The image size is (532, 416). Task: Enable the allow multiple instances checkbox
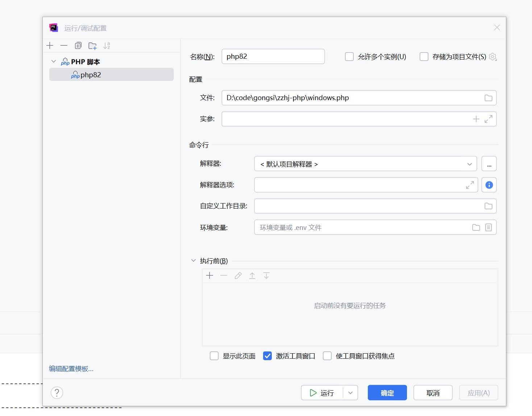tap(349, 57)
